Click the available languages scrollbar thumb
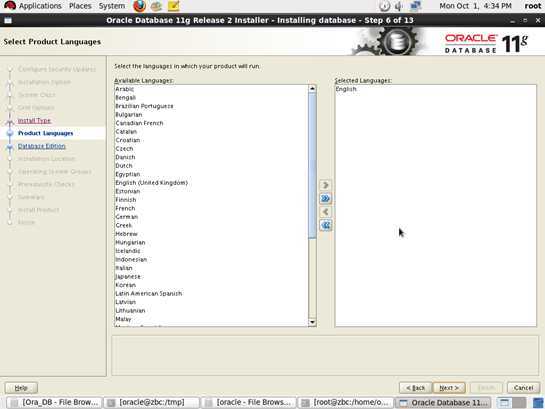The width and height of the screenshot is (545, 409). click(x=312, y=166)
